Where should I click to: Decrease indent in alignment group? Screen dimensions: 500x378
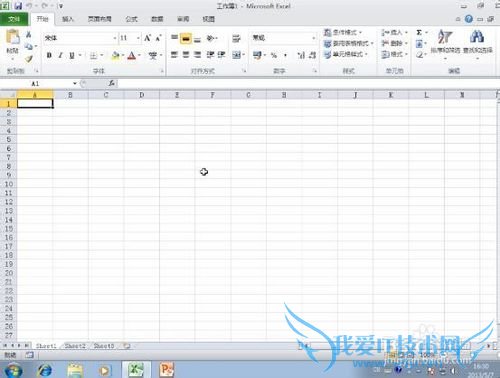point(210,54)
